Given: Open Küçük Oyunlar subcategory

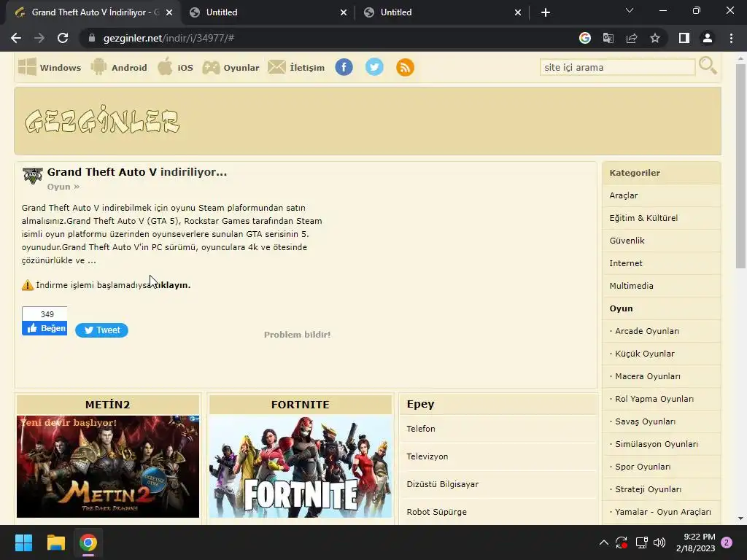Looking at the screenshot, I should tap(661, 354).
